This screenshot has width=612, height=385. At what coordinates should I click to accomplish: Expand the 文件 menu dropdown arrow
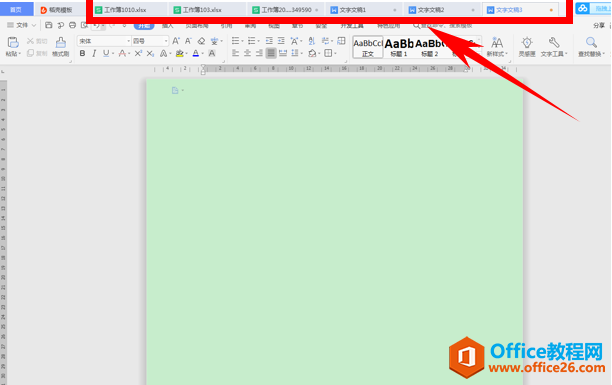34,25
